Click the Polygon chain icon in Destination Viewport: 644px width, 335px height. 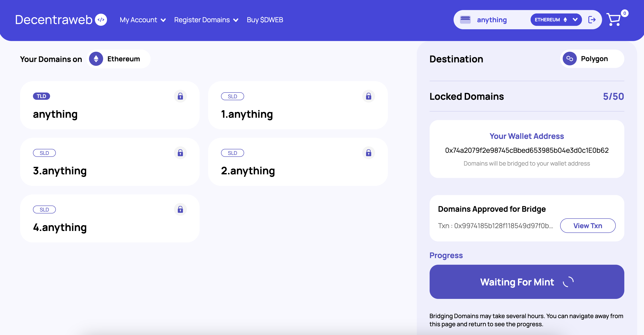(570, 59)
